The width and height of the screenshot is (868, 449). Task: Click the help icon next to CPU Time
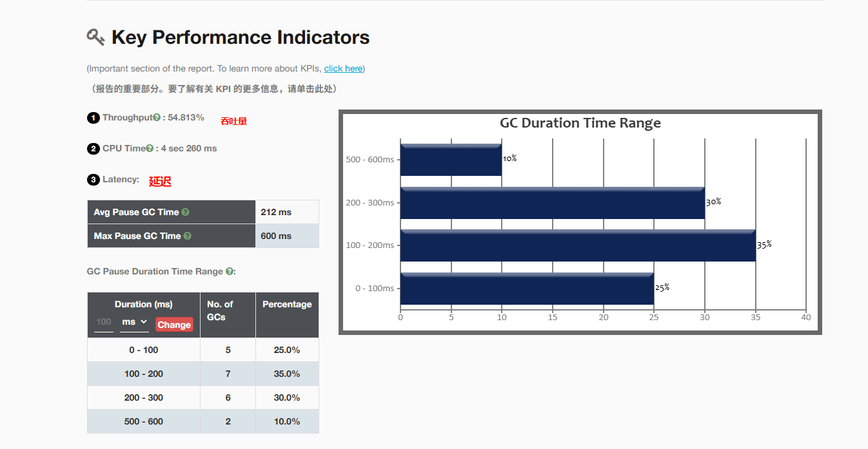click(x=150, y=149)
